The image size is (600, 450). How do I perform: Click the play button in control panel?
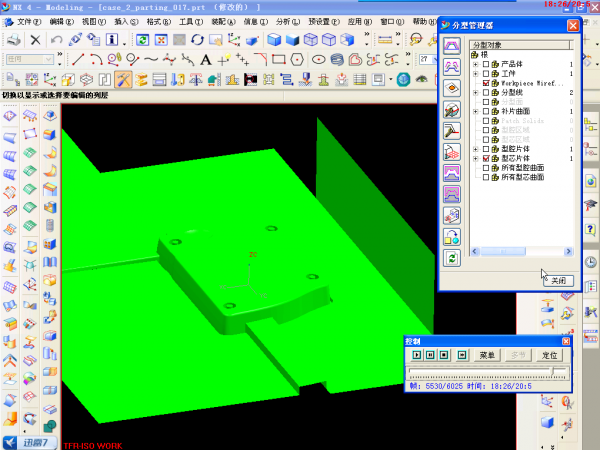[417, 355]
